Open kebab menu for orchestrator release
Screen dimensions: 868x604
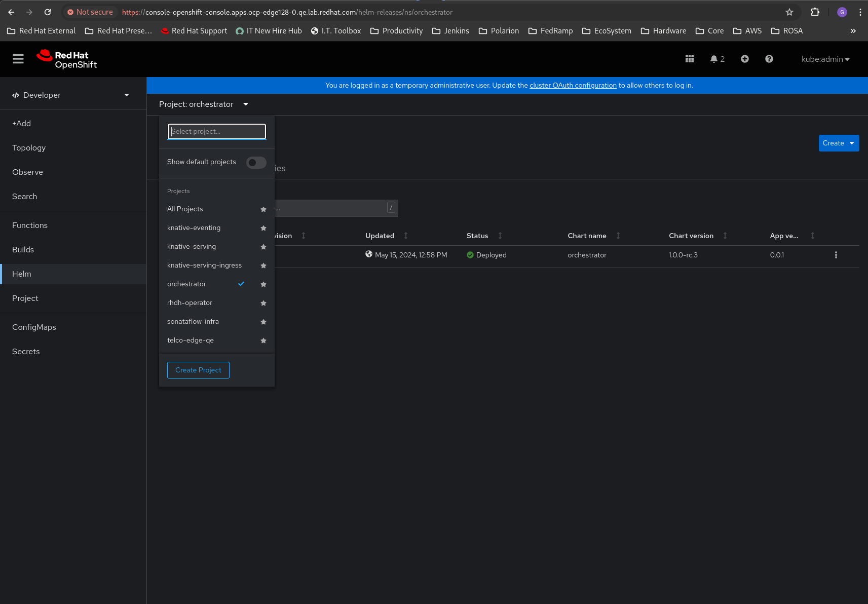tap(836, 255)
